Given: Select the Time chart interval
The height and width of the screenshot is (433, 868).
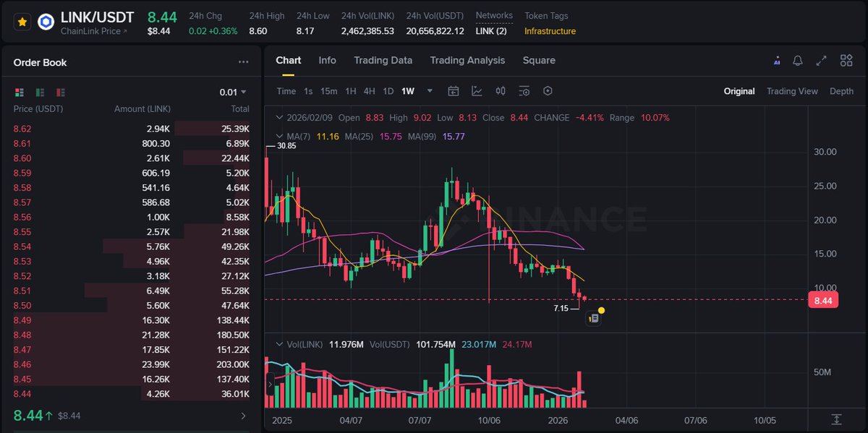Looking at the screenshot, I should 286,91.
